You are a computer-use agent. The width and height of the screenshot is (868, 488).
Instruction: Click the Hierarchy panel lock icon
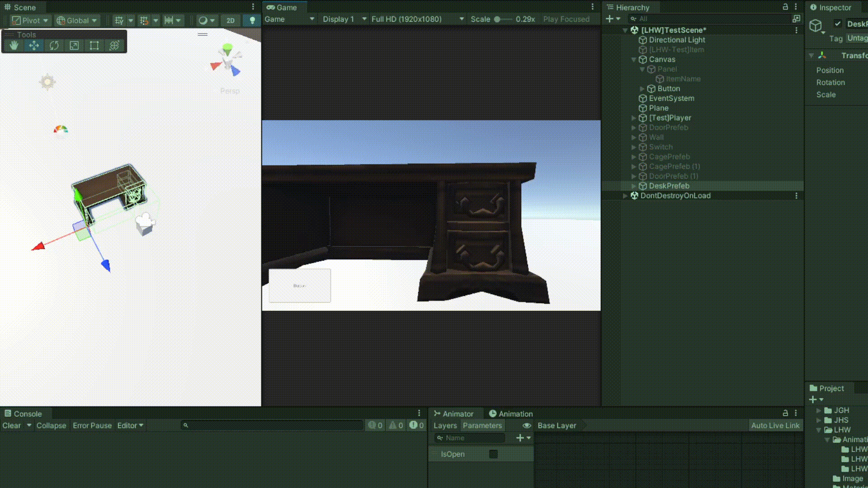[x=785, y=7]
